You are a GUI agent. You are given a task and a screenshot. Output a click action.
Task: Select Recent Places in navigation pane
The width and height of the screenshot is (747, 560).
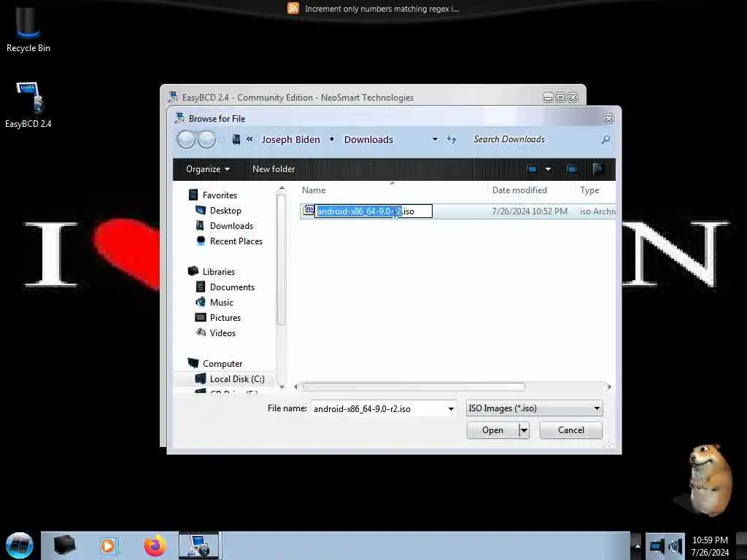pyautogui.click(x=236, y=241)
